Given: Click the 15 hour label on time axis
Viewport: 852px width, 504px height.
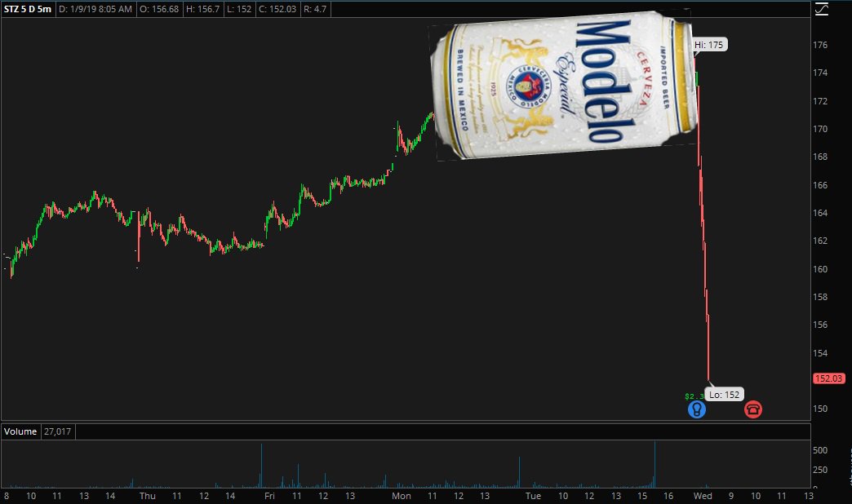Looking at the screenshot, I should point(642,496).
